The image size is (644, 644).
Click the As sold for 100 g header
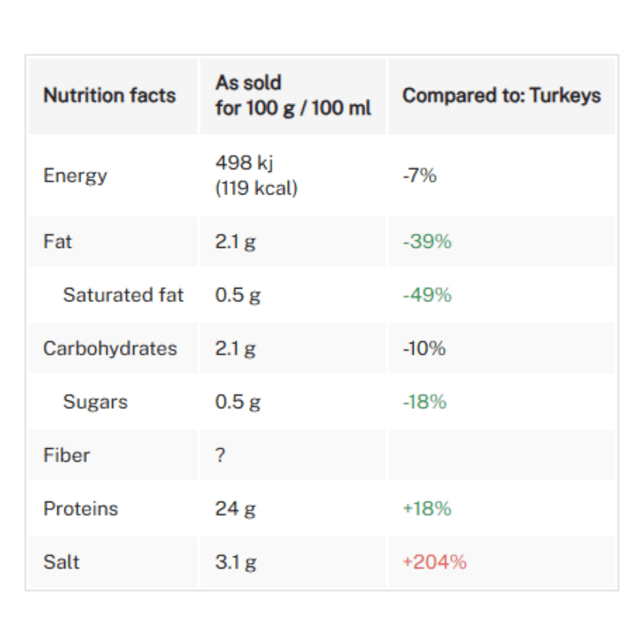[x=293, y=95]
